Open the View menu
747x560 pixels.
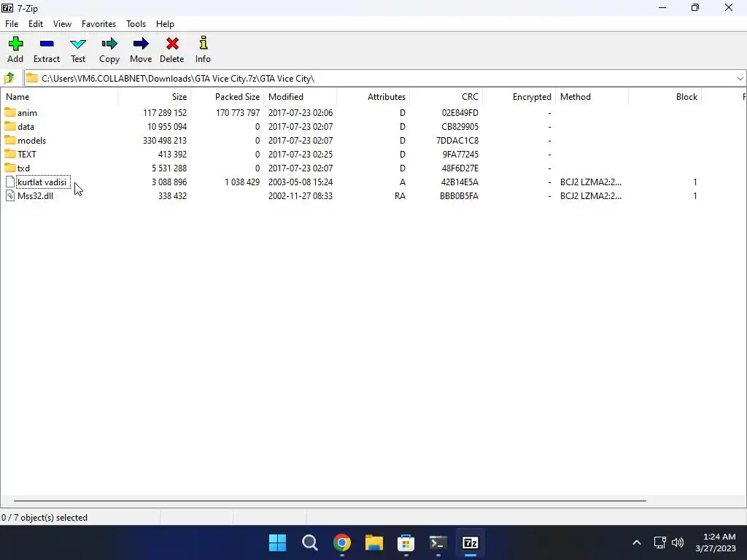(x=63, y=24)
